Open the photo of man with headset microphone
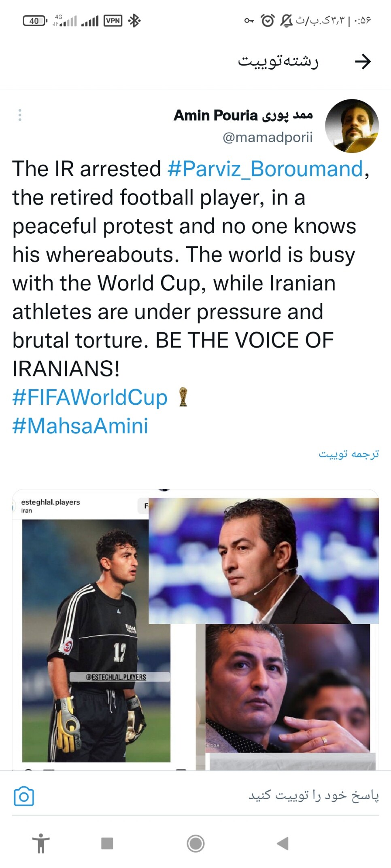The image size is (391, 868). point(264,561)
